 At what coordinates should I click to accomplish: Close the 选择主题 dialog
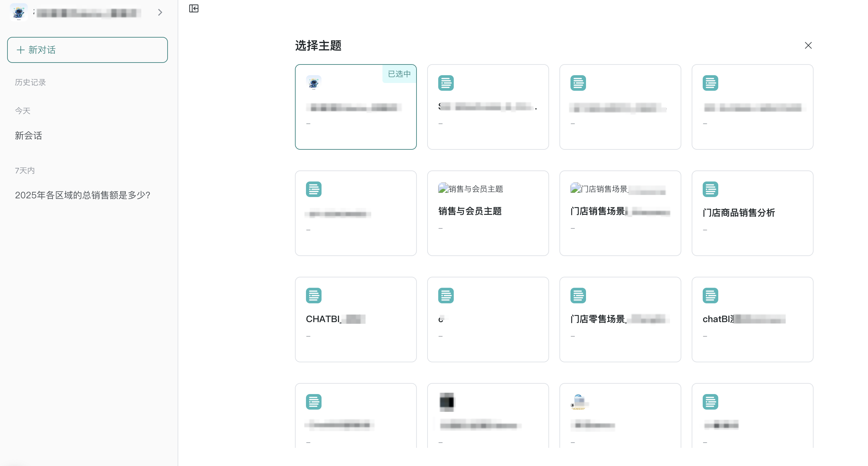point(808,45)
